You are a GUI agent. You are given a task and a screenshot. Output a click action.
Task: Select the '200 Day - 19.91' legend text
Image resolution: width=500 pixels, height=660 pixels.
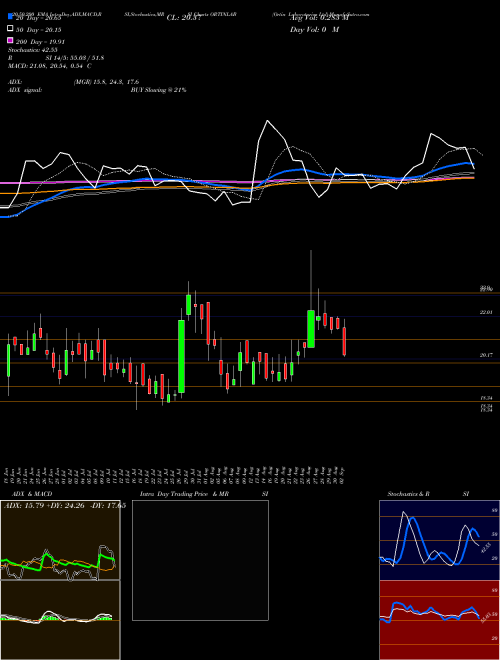[40, 42]
